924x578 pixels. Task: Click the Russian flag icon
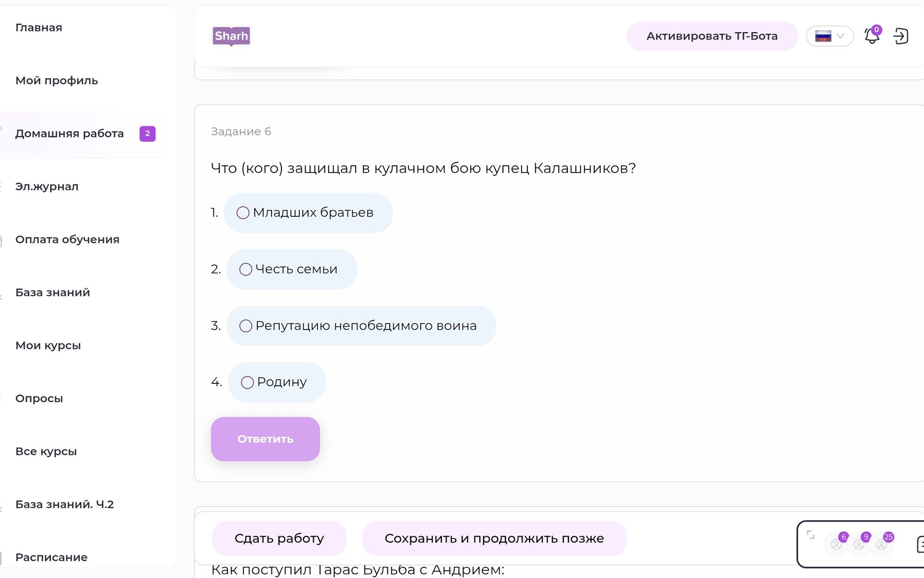coord(823,36)
